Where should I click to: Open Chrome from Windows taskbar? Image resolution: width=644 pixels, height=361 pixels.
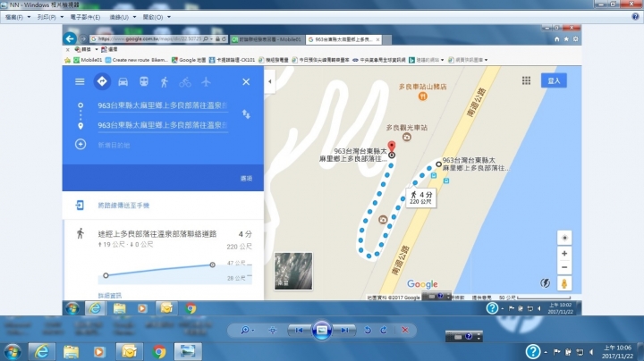(159, 351)
